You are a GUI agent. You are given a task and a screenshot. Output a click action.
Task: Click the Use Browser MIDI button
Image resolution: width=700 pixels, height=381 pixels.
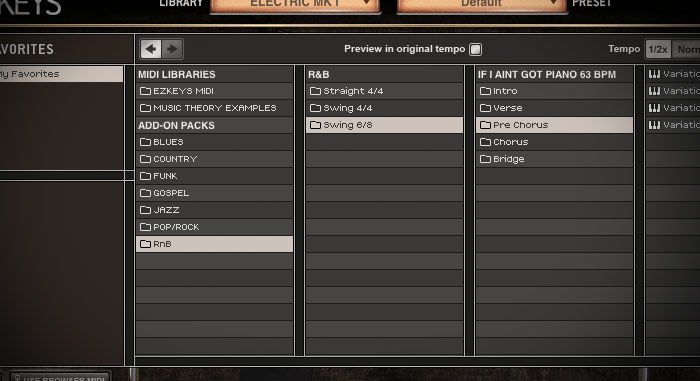(60, 377)
